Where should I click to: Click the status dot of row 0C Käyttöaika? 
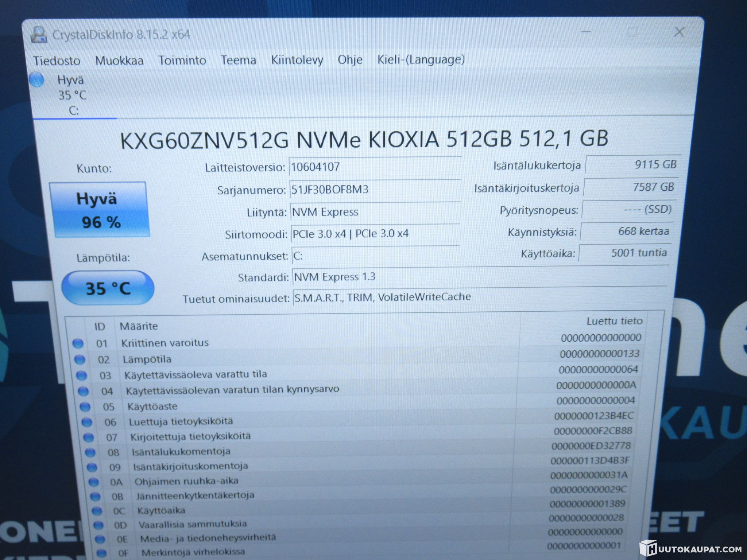click(97, 511)
